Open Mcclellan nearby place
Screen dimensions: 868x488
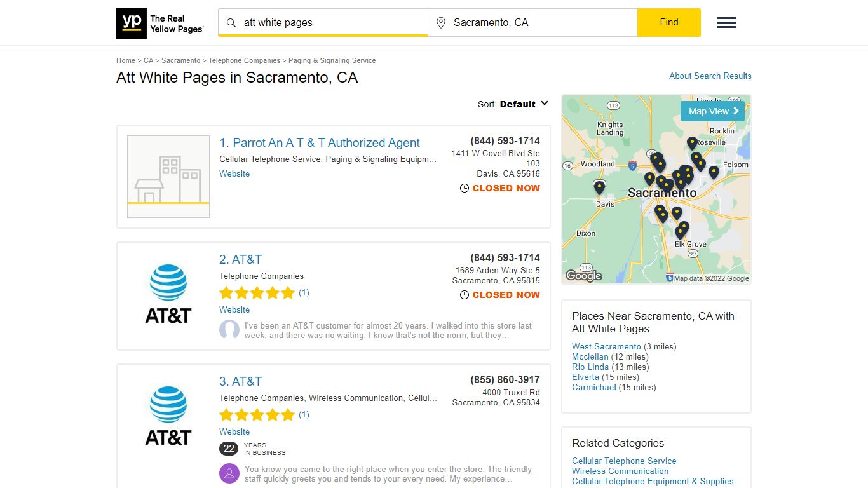click(590, 356)
